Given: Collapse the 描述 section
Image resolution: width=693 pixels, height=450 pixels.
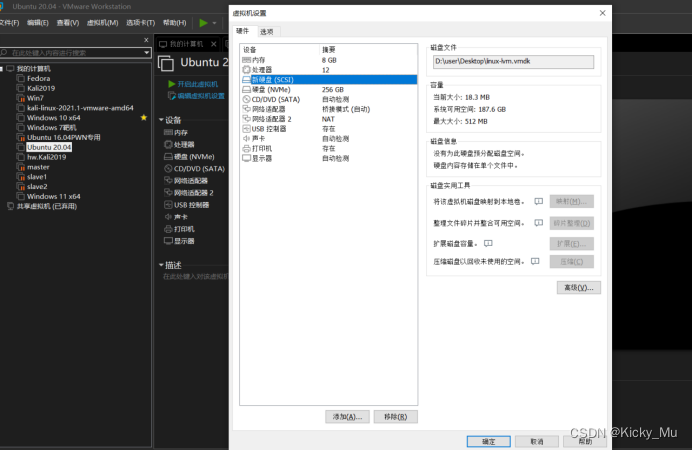Looking at the screenshot, I should point(161,265).
